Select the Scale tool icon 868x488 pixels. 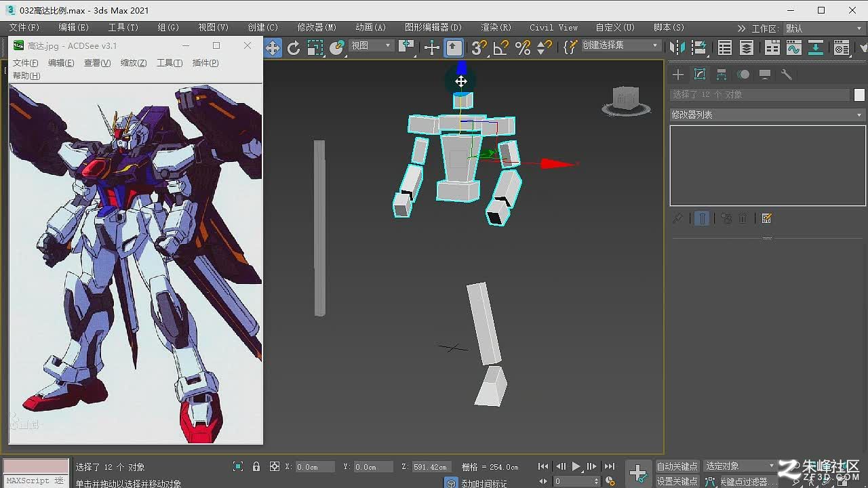315,47
